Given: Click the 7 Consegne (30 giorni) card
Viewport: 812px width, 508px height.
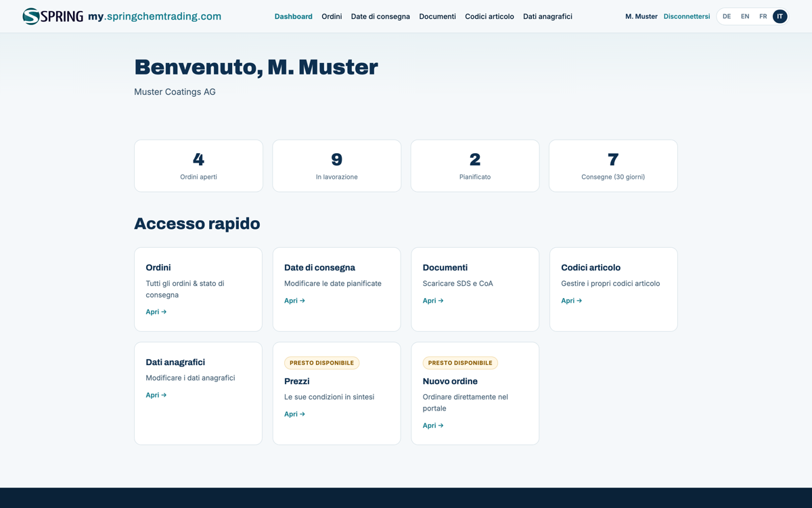Looking at the screenshot, I should click(x=613, y=166).
